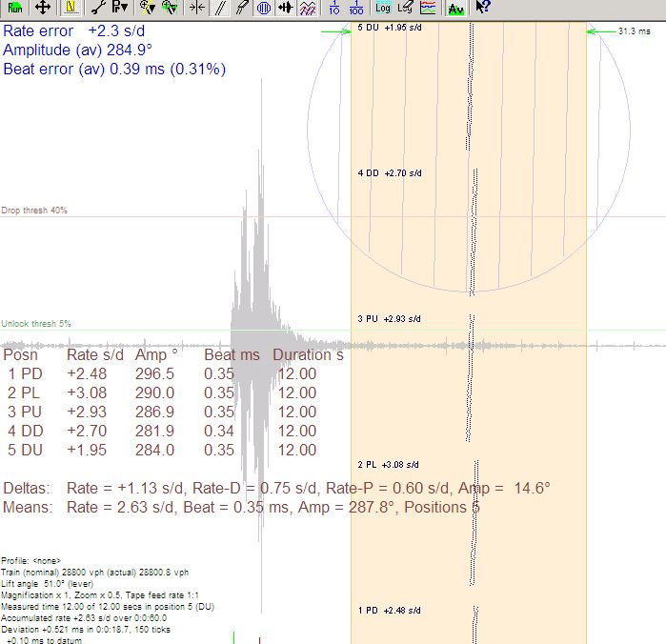666x644 pixels.
Task: Click the yellow zoom dropdown icon
Action: click(x=148, y=8)
